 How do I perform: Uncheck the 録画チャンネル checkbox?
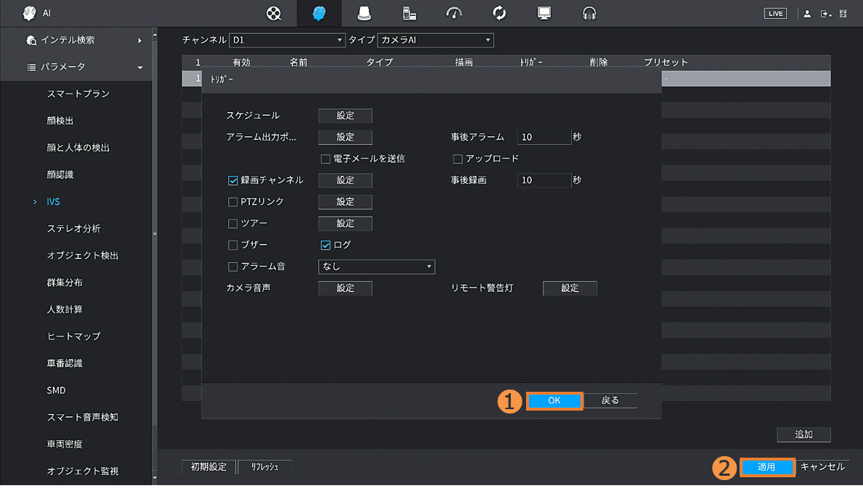(233, 180)
